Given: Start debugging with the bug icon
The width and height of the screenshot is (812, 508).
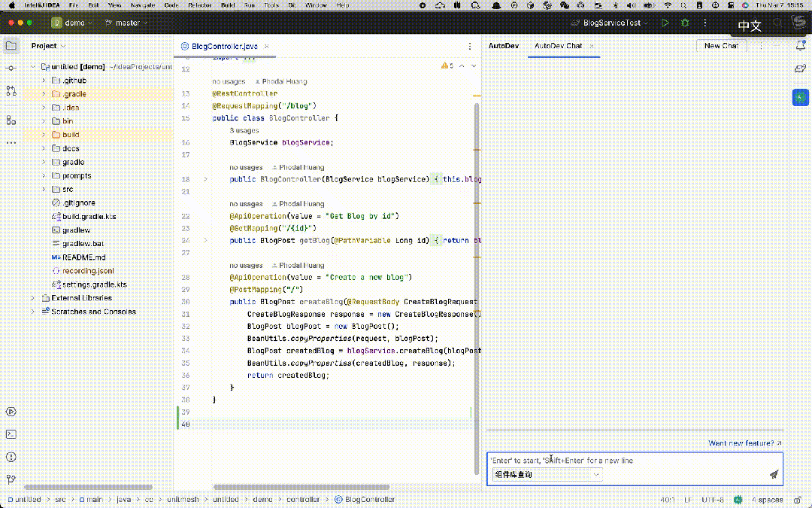Looking at the screenshot, I should point(685,23).
